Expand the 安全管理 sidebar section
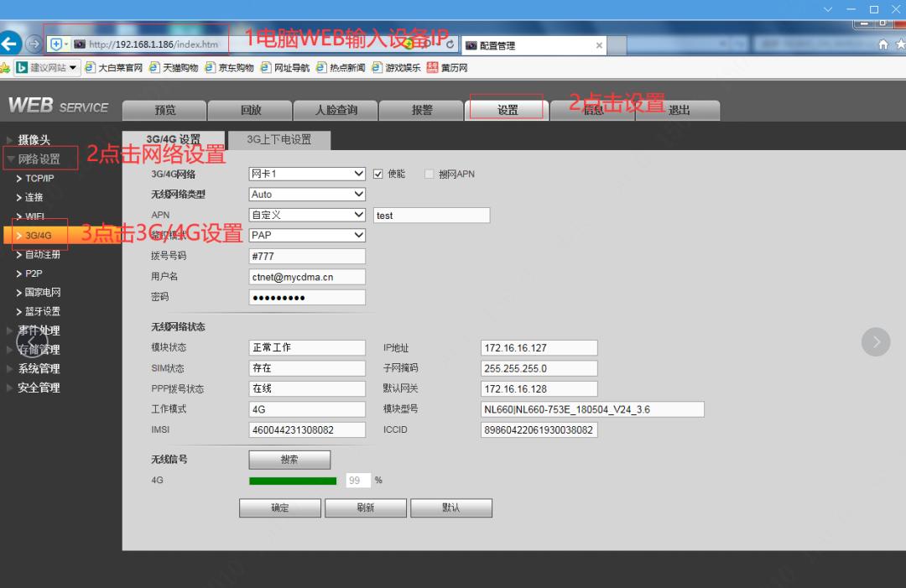 39,388
